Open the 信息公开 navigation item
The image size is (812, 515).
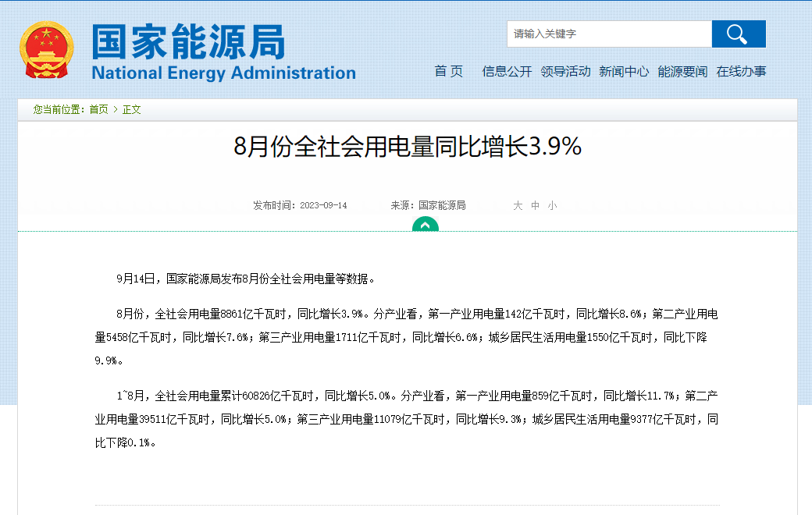pyautogui.click(x=507, y=71)
